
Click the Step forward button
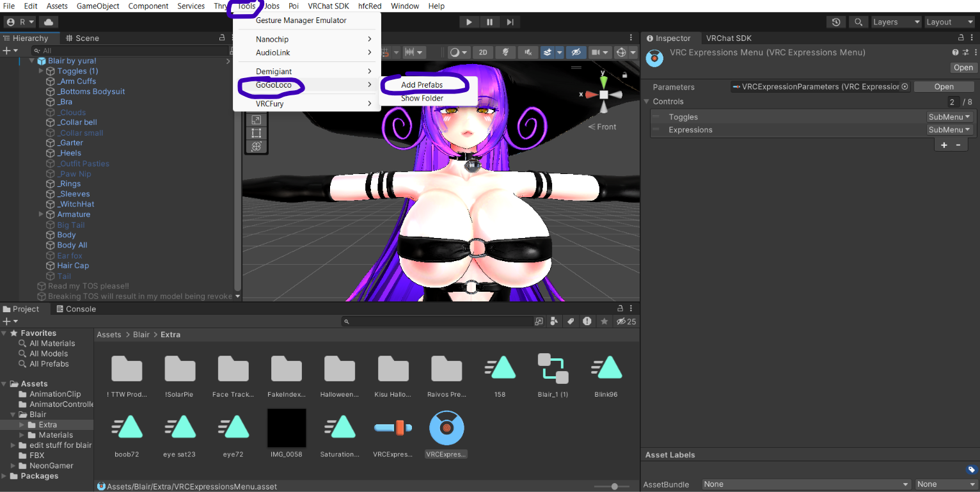pyautogui.click(x=510, y=22)
